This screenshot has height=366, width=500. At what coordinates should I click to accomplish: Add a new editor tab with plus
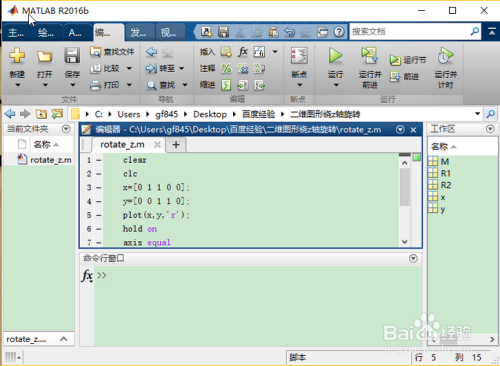pos(176,145)
